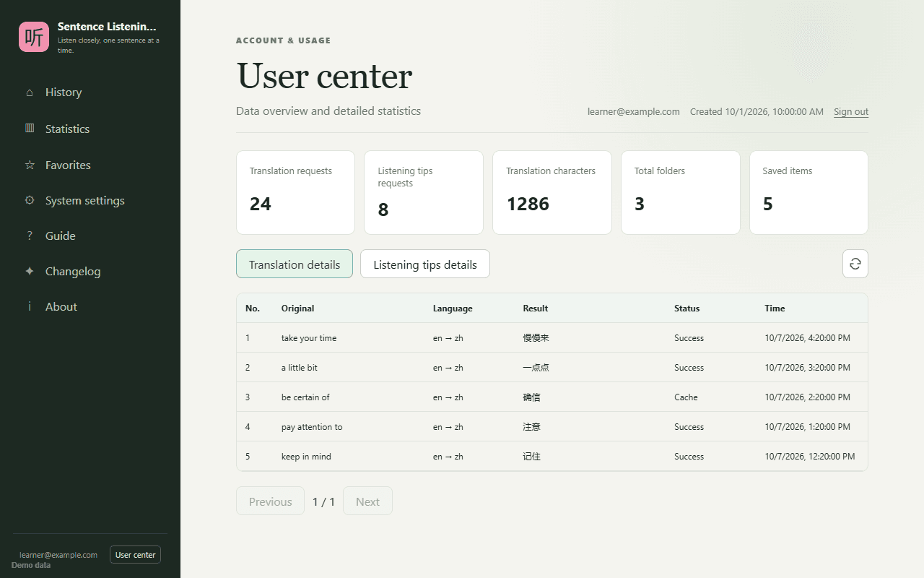Switch to Listening tips details tab

point(425,264)
